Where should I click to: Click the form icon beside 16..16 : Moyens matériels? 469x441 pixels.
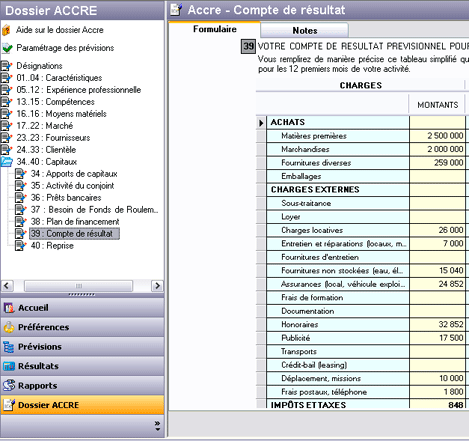click(x=6, y=114)
